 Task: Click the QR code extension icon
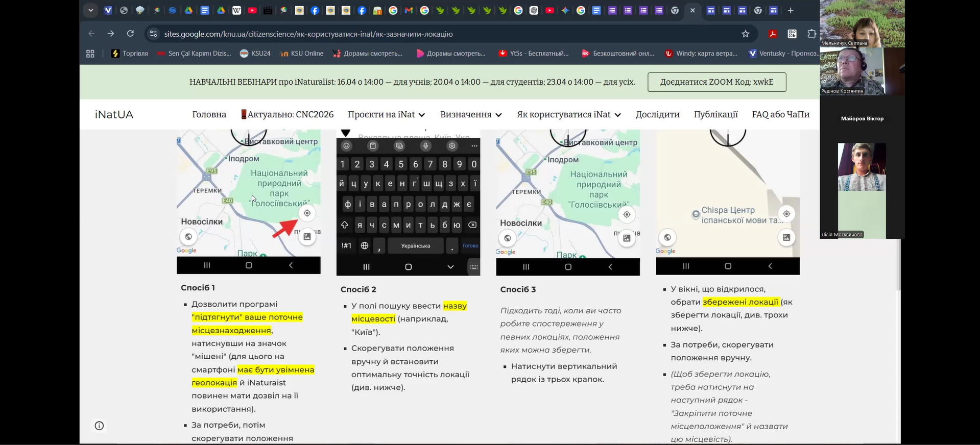pyautogui.click(x=792, y=34)
